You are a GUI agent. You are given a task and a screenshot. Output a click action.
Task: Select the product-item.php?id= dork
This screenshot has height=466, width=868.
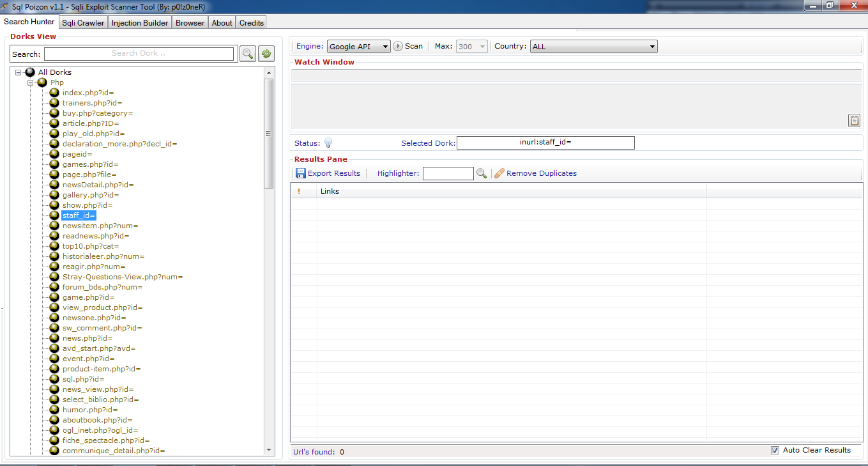[102, 369]
